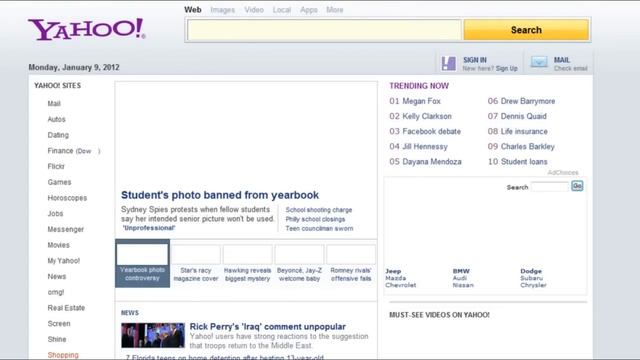Click trending topic Kelly Clarkson

point(427,116)
